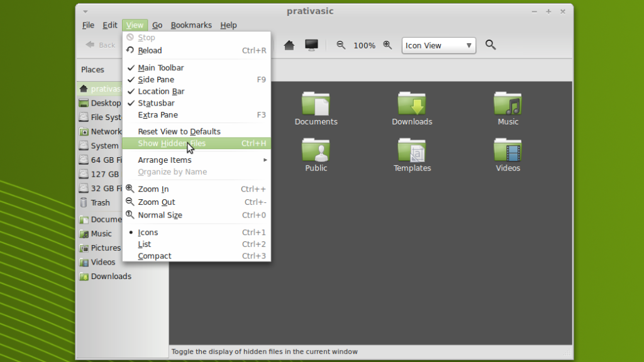Click the zoom out magnifier in toolbar
644x362 pixels.
pyautogui.click(x=341, y=45)
